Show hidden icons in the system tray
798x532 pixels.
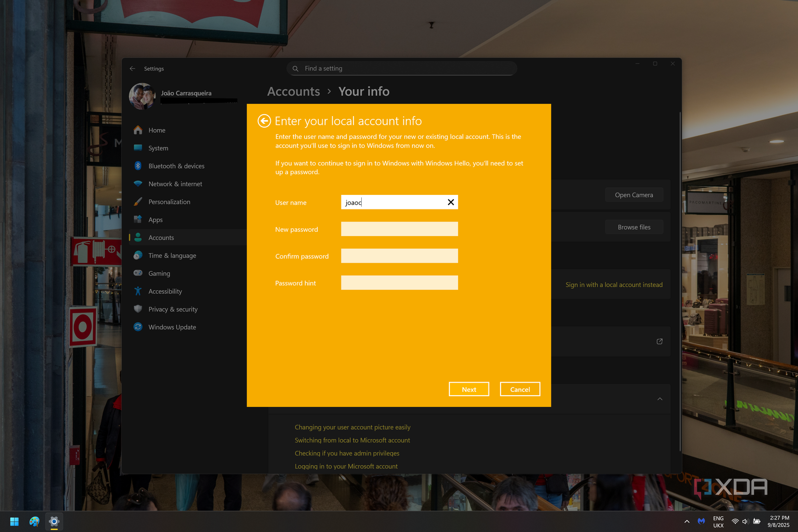(x=686, y=521)
